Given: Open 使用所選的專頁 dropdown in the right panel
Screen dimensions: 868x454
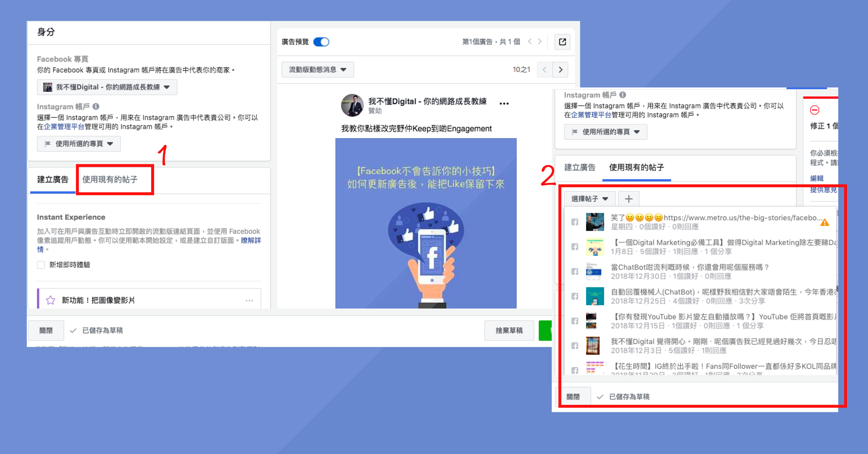Looking at the screenshot, I should 606,132.
